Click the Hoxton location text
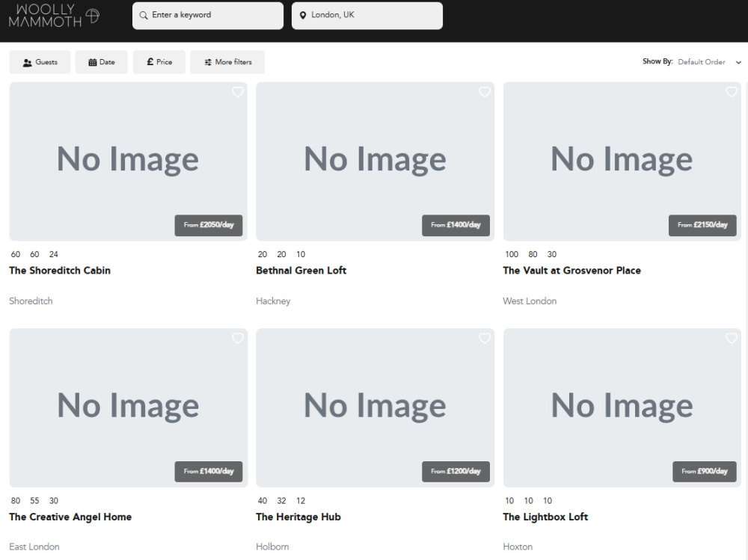 pyautogui.click(x=518, y=547)
